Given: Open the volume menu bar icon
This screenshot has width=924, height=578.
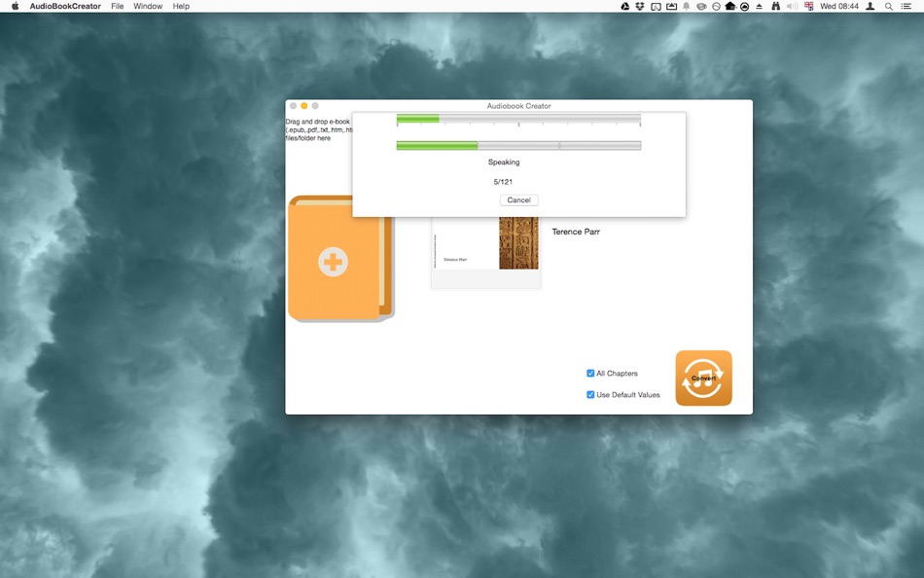Looking at the screenshot, I should point(792,6).
